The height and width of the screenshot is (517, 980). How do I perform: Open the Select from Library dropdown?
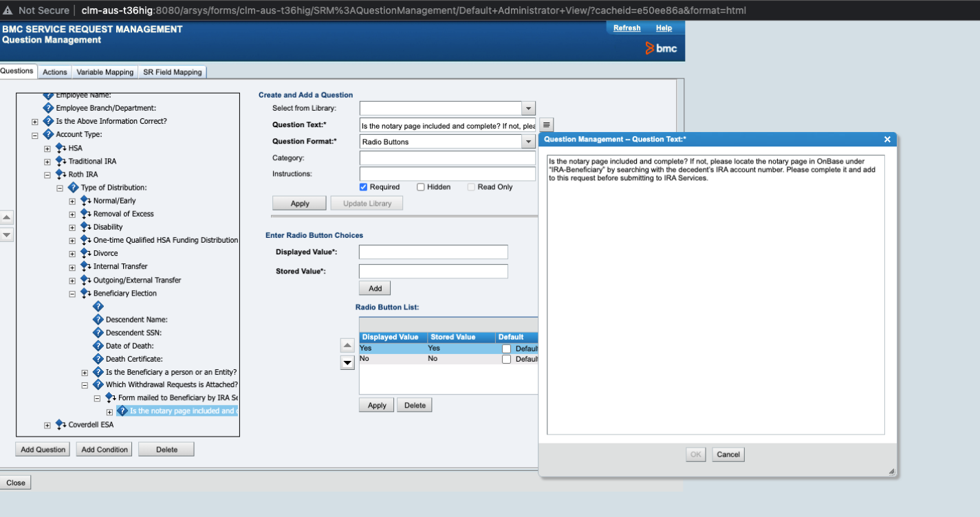[528, 109]
